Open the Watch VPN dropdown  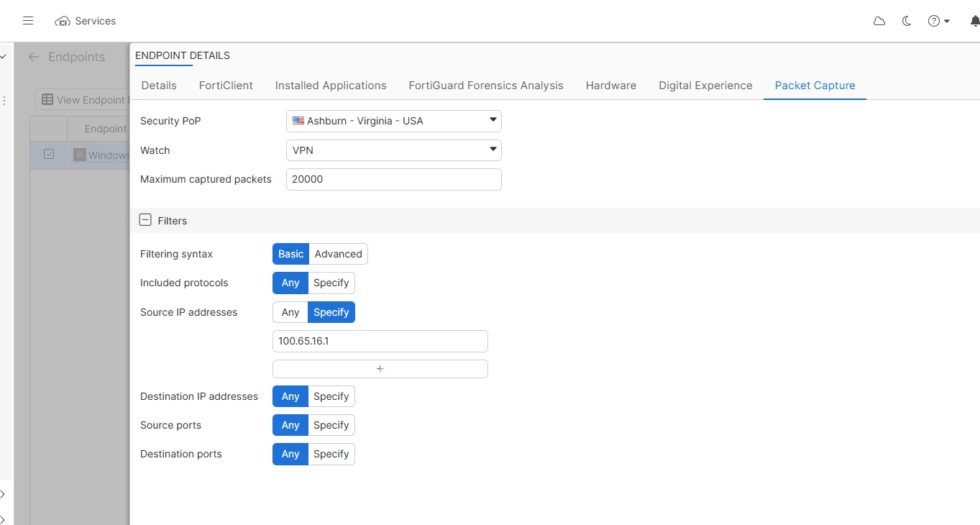[394, 150]
